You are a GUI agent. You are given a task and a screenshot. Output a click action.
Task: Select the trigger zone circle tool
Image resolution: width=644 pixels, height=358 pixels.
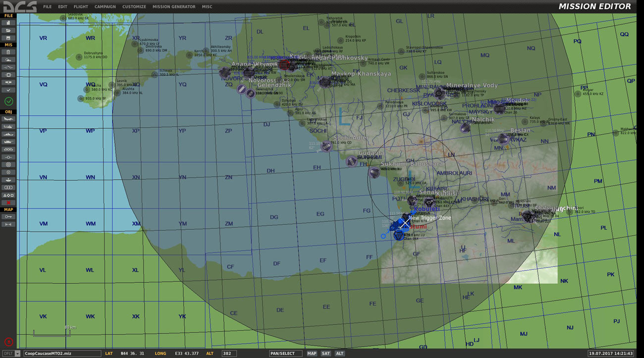click(x=8, y=164)
